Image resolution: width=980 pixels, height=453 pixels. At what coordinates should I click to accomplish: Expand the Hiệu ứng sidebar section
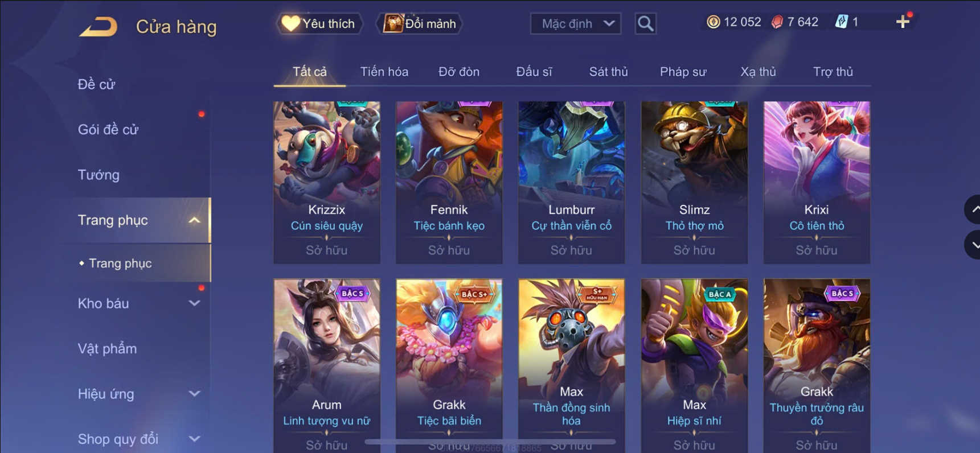coord(194,394)
